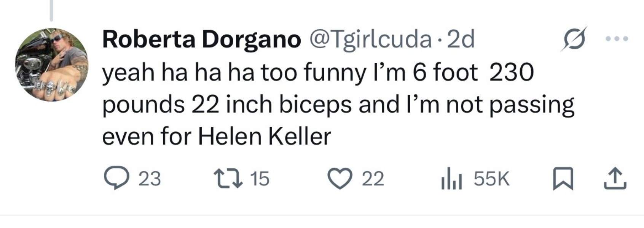
Task: Open Roberta Dorgano's profile picture
Action: 51,64
